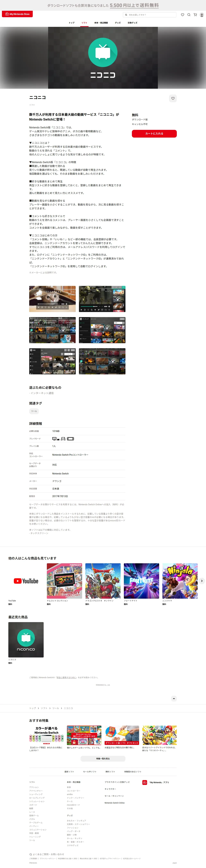Open the My Nintendo app icon
The height and width of the screenshot is (868, 206).
coord(145,782)
